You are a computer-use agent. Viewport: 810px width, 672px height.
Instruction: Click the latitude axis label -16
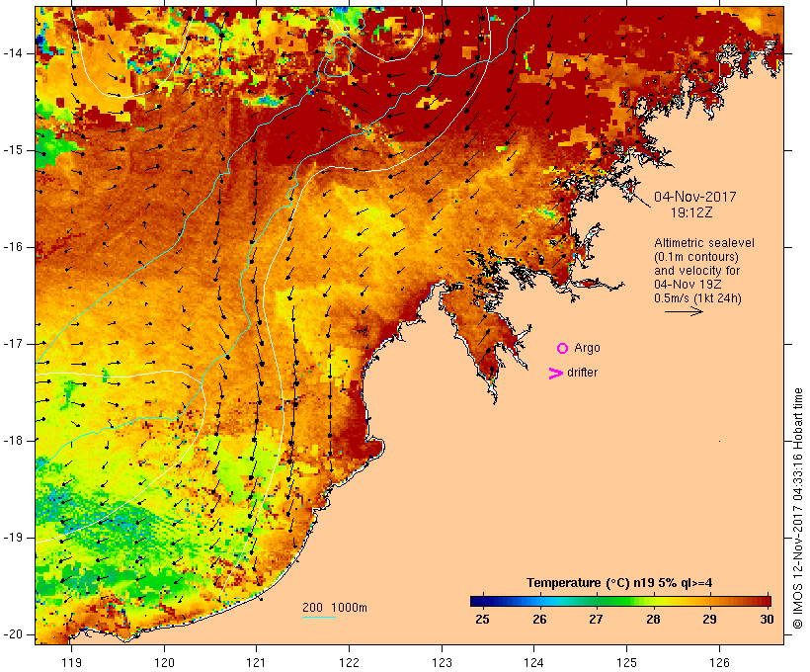click(x=13, y=247)
